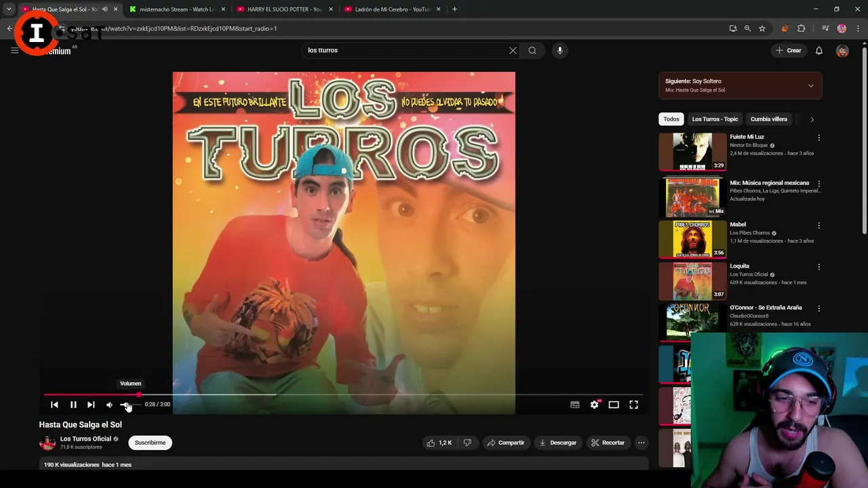Show more filter chips with arrow

812,119
